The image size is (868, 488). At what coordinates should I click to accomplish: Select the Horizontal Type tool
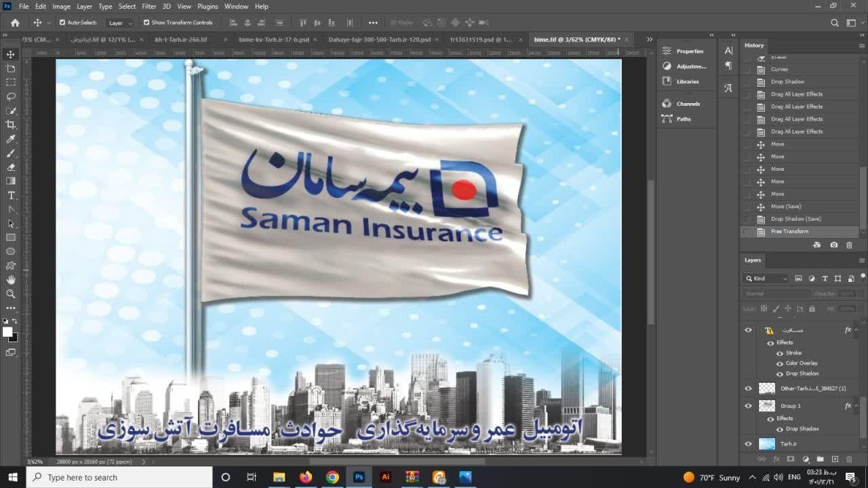coord(11,195)
